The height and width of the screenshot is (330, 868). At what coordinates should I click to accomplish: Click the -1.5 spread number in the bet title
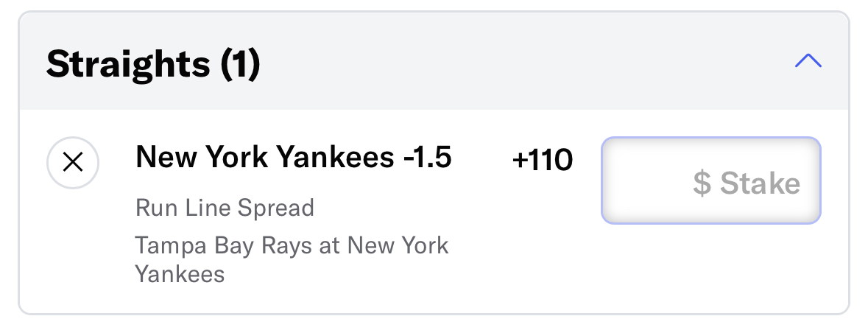[427, 157]
